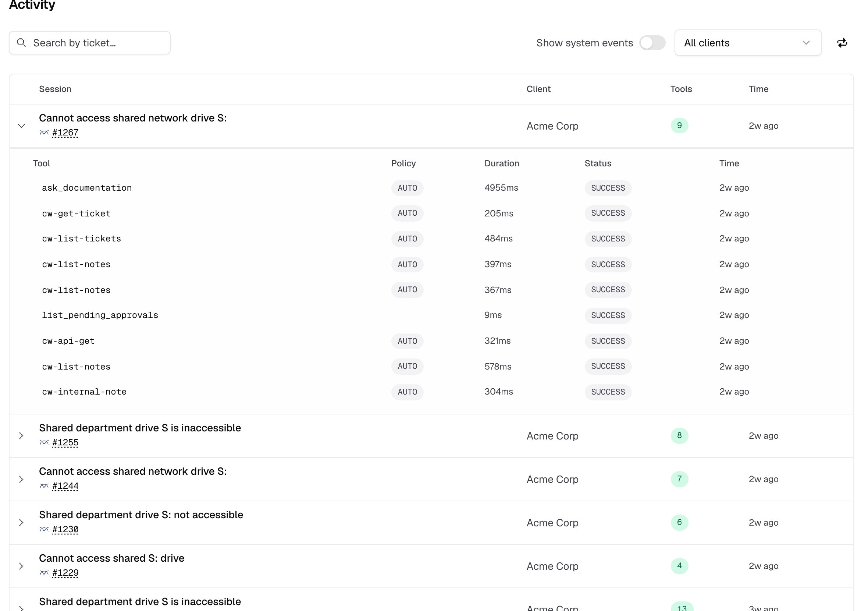Collapse the #1267 session row
The image size is (868, 611).
22,126
